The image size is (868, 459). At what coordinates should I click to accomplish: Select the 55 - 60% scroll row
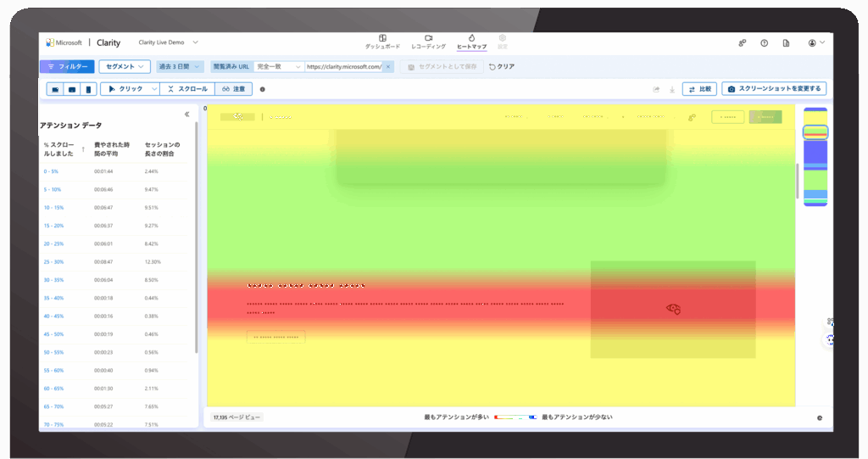[x=114, y=370]
